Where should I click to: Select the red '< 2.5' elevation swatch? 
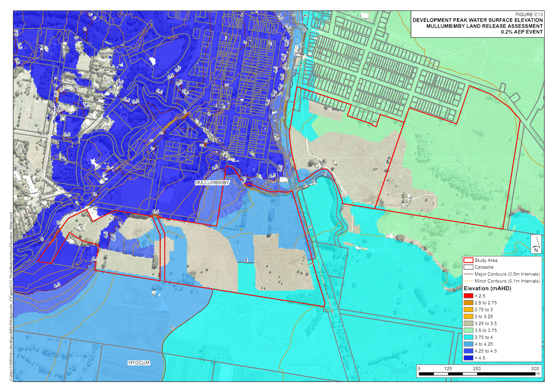click(x=468, y=296)
